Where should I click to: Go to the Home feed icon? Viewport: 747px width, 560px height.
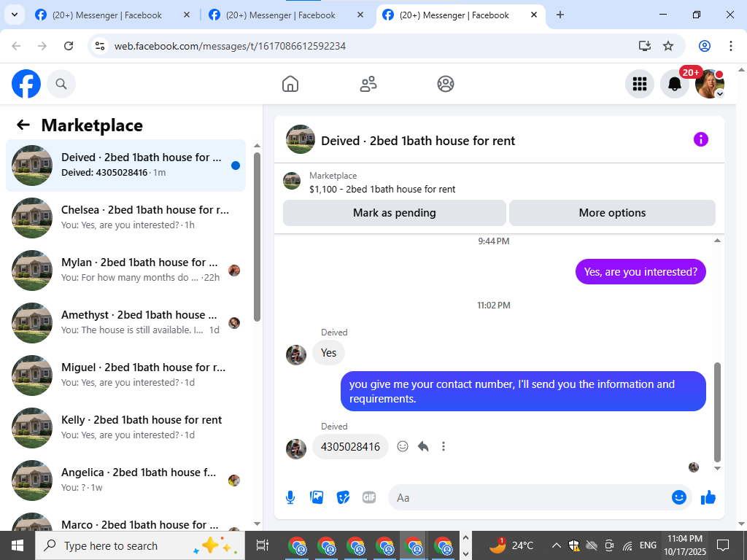[290, 84]
